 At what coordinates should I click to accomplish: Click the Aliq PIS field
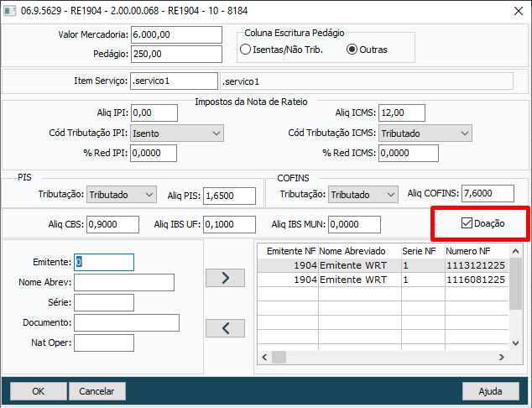(229, 196)
